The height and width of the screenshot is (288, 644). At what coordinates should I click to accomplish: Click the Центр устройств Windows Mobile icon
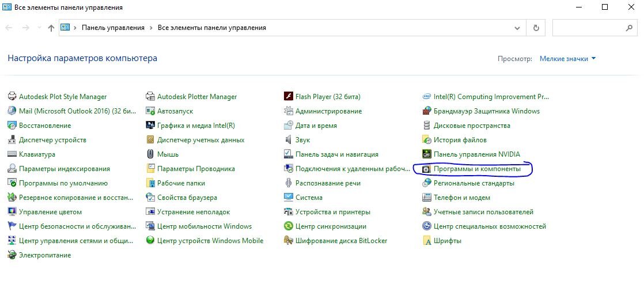click(150, 241)
